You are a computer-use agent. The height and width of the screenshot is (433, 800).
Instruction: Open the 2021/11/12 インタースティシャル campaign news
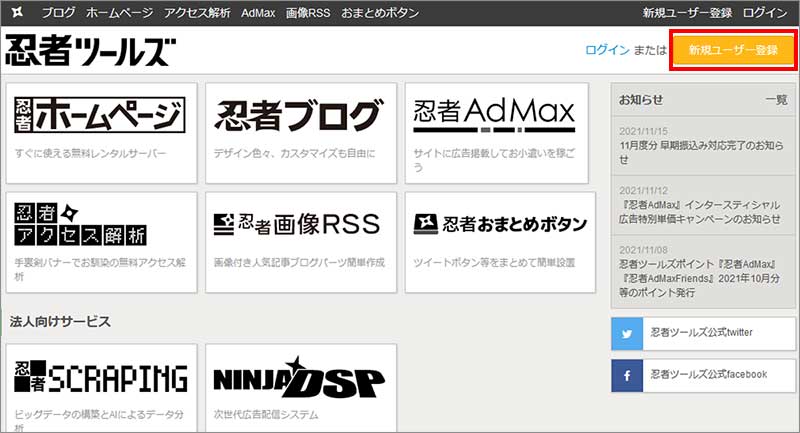pyautogui.click(x=703, y=205)
